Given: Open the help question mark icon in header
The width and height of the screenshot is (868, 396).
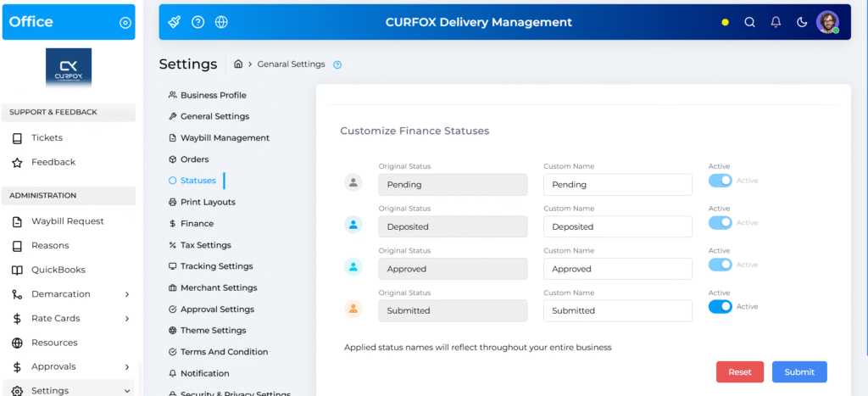Looking at the screenshot, I should click(198, 22).
